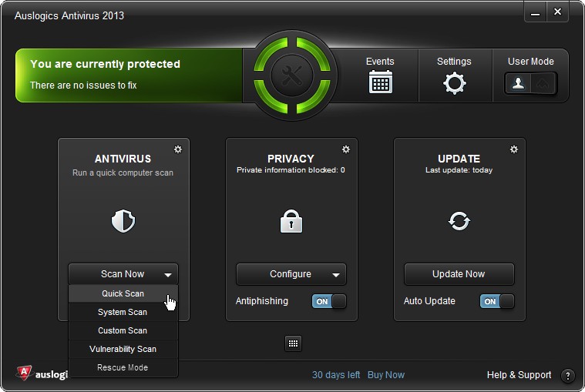Choose Quick Scan from the menu
585x392 pixels.
123,293
